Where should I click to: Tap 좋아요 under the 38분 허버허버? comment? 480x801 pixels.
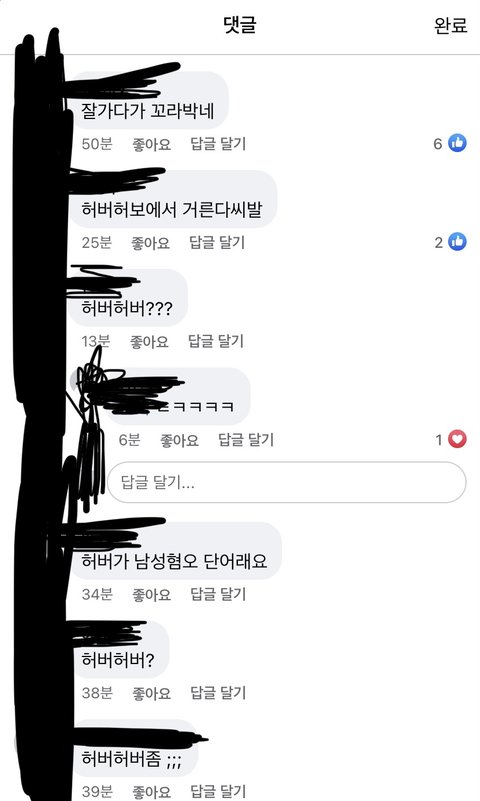[x=152, y=693]
